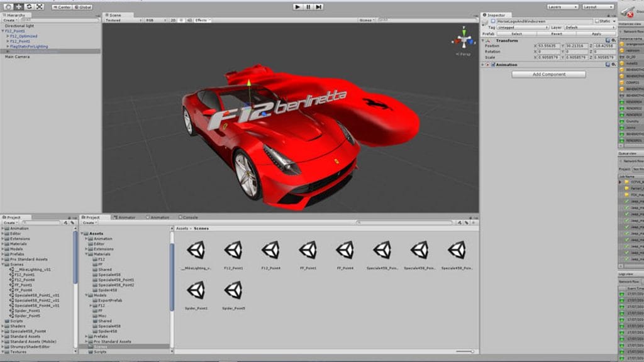The width and height of the screenshot is (644, 362).
Task: Open the Layout dropdown
Action: 597,6
